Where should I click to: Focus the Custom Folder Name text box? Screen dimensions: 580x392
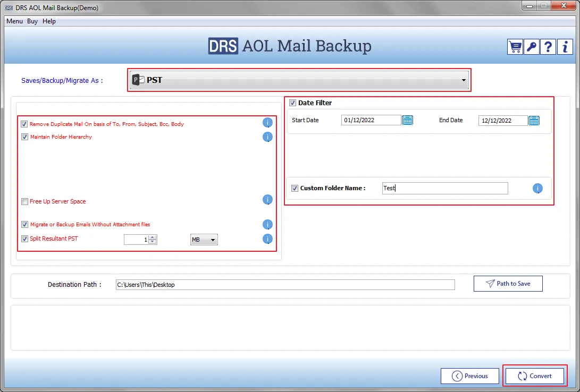[x=445, y=188]
